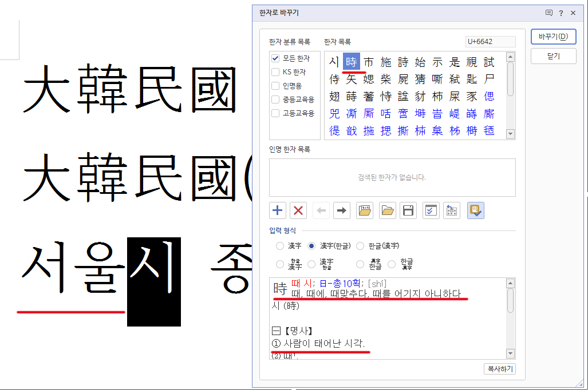The width and height of the screenshot is (588, 390).
Task: Select hanja 始 in the list
Action: pos(420,62)
